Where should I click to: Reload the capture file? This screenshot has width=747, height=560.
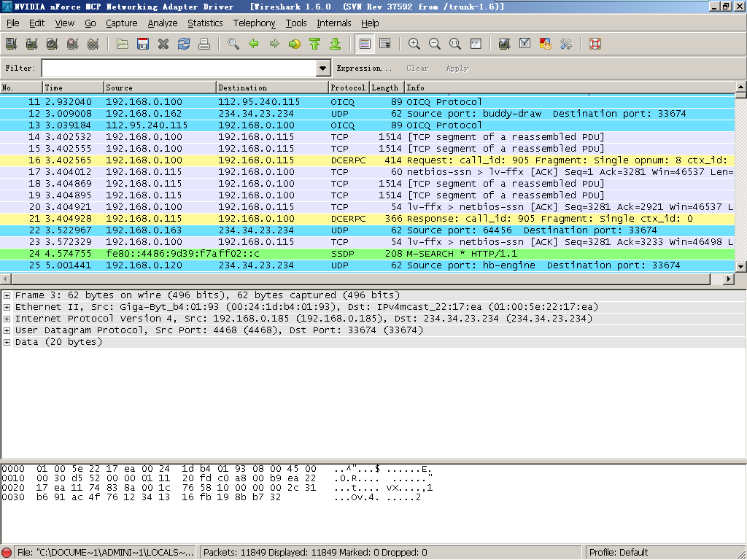click(x=184, y=44)
